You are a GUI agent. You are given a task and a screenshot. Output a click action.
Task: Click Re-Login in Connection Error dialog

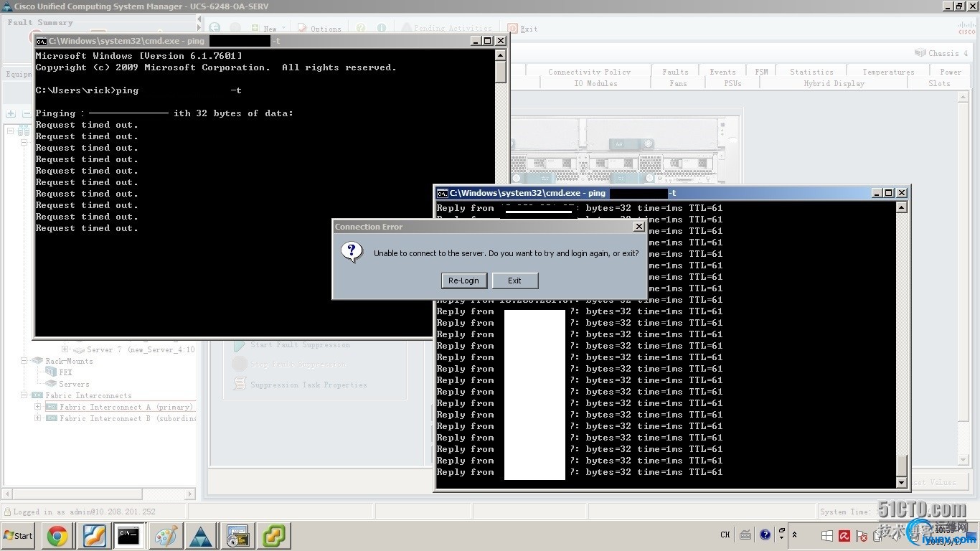(464, 281)
